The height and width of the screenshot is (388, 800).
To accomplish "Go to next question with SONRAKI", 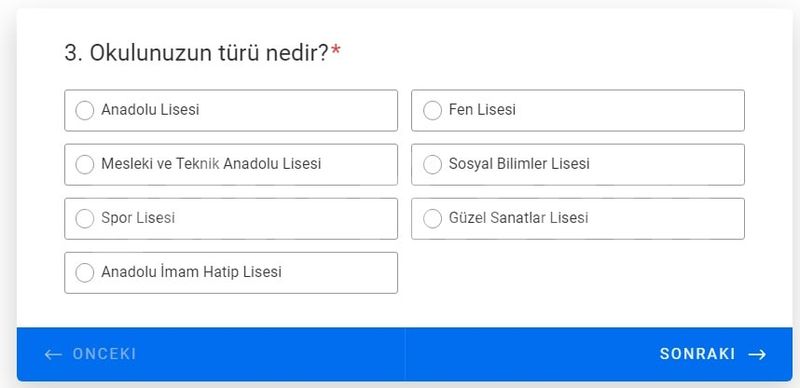I will (598, 354).
